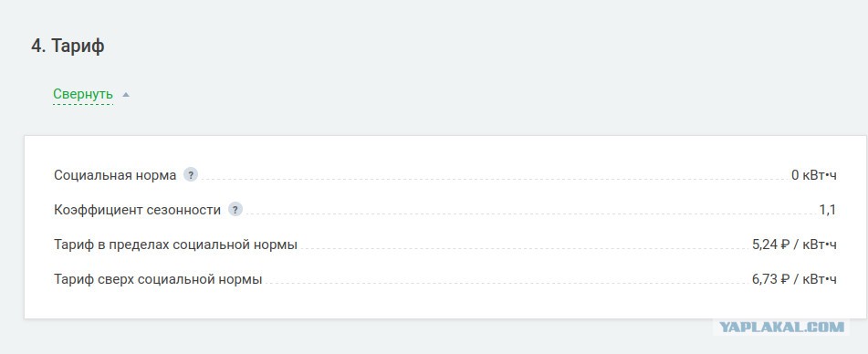Collapse the tariff section via Свернуть link
The width and height of the screenshot is (868, 354).
click(x=83, y=95)
